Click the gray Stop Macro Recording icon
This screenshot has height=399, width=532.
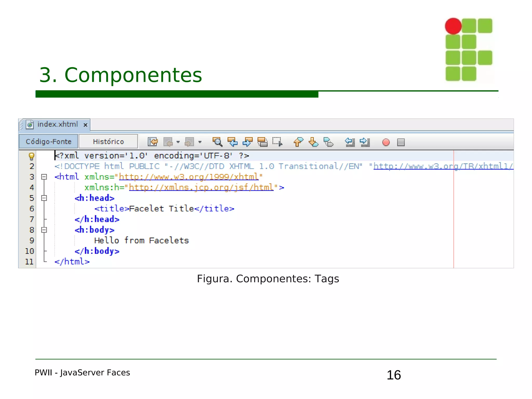coord(401,142)
